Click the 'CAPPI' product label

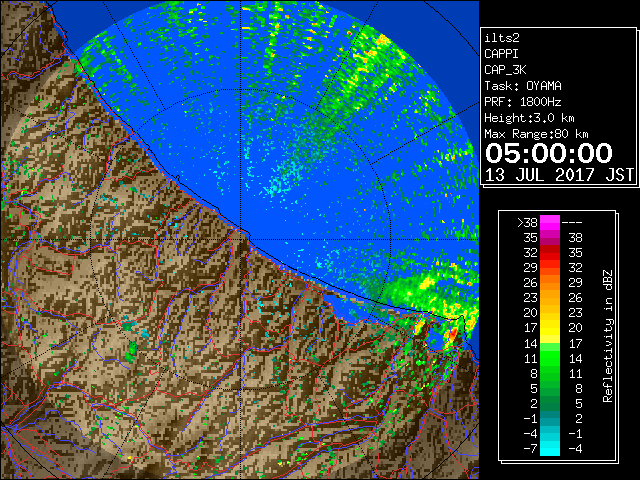501,54
